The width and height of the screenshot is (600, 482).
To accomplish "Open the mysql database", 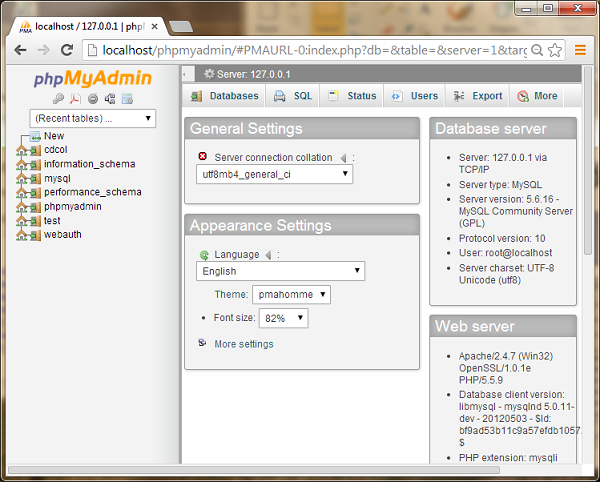I will point(57,179).
